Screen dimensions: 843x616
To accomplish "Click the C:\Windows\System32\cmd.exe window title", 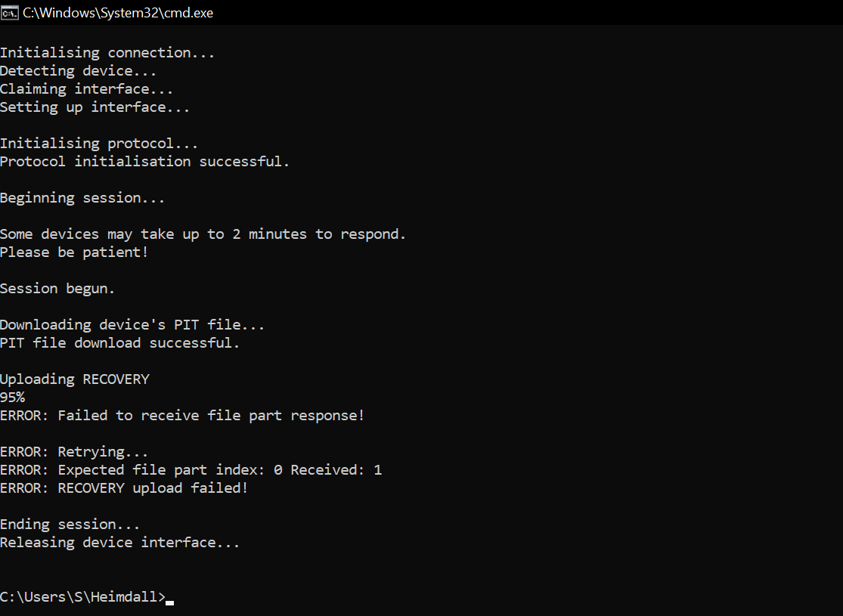I will click(x=118, y=13).
